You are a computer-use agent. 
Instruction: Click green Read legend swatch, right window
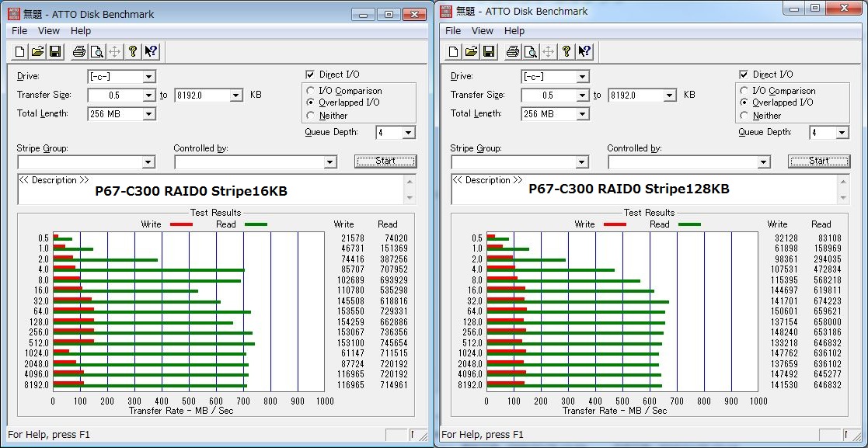tap(688, 224)
